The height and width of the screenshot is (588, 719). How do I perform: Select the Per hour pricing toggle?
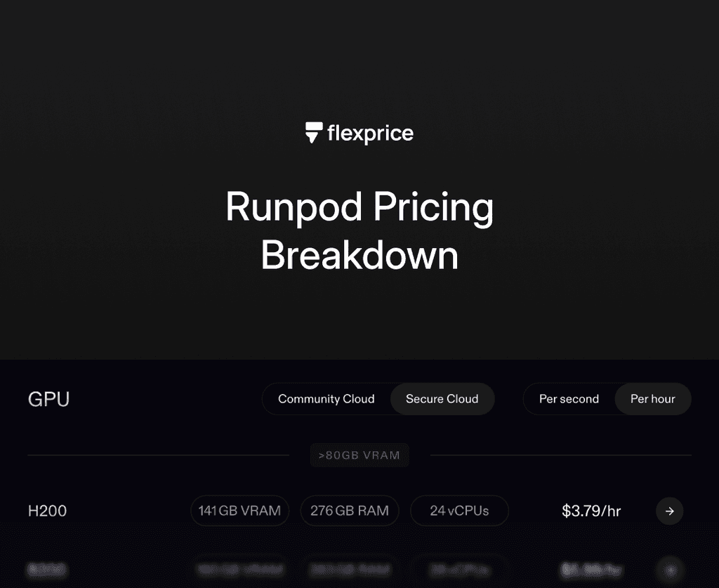(652, 398)
